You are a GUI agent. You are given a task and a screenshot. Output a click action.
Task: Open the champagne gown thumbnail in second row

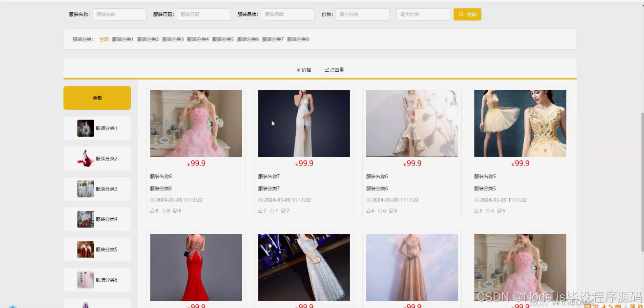(x=412, y=267)
